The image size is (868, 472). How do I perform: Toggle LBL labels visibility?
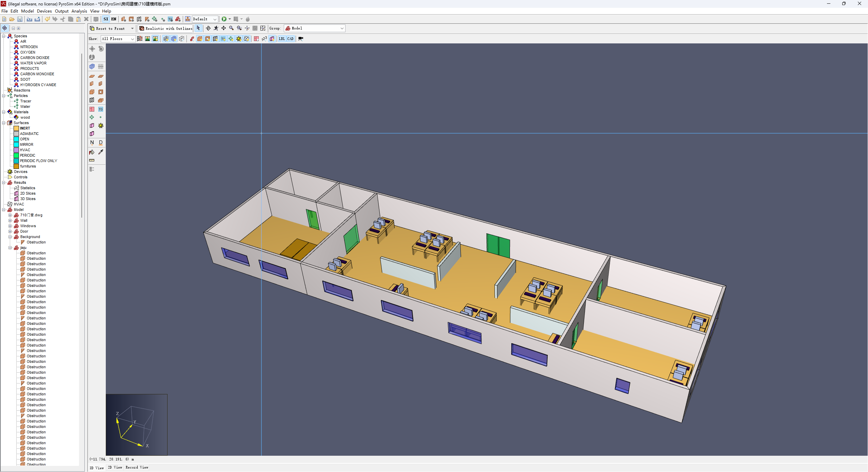(282, 39)
